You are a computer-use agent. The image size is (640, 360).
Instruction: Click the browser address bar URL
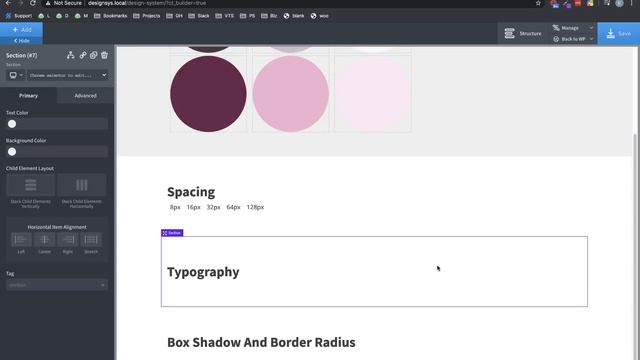click(x=147, y=3)
